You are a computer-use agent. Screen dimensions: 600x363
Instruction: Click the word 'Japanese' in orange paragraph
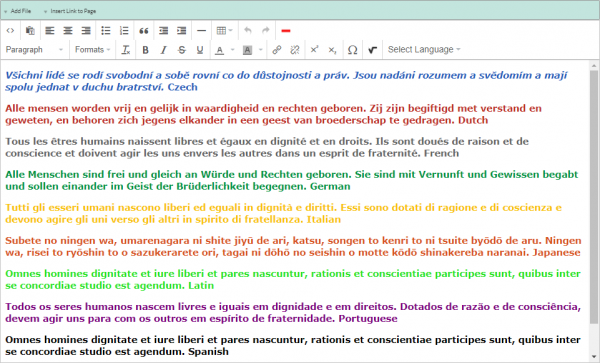[x=557, y=253]
